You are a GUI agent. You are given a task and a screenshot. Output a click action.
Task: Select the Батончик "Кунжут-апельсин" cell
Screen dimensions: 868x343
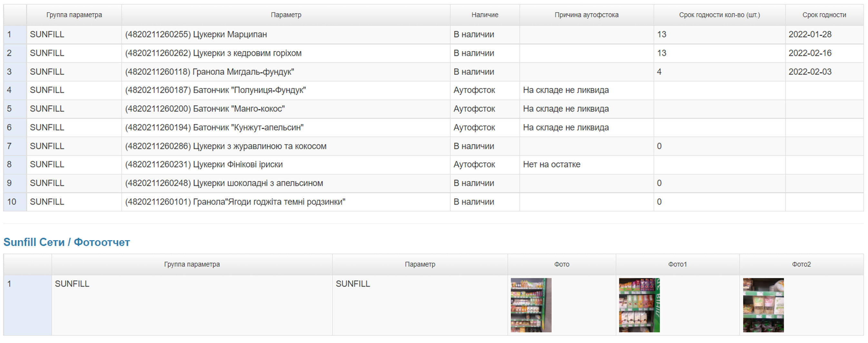tap(286, 127)
